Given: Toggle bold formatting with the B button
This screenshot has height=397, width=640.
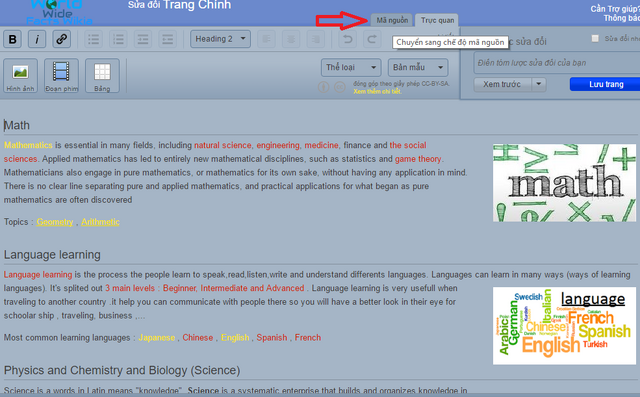Looking at the screenshot, I should tap(12, 39).
